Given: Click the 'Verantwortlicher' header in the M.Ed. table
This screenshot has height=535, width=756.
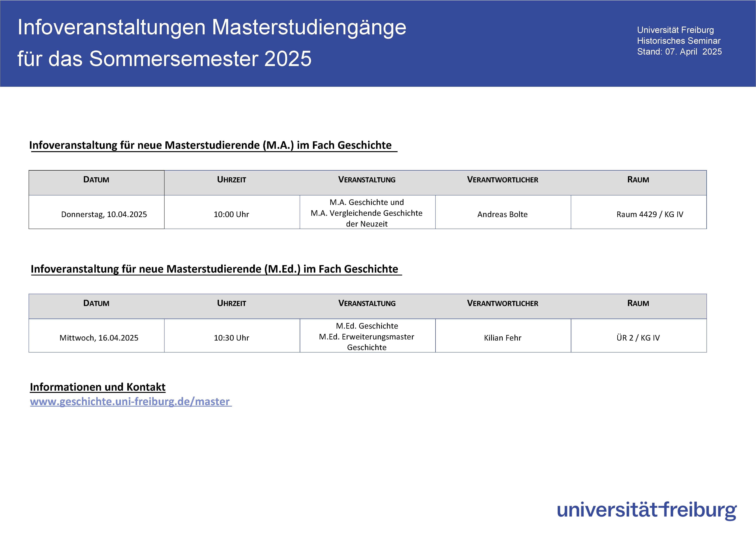Looking at the screenshot, I should click(x=502, y=303).
